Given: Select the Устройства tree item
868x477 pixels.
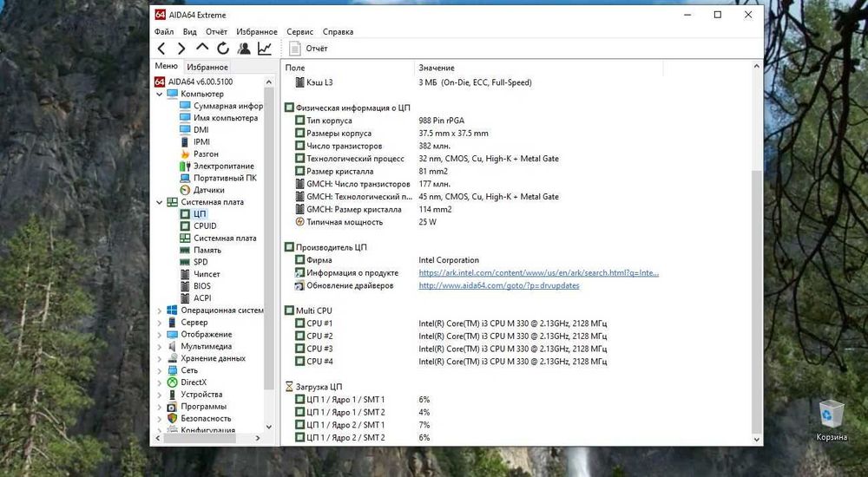Looking at the screenshot, I should click(x=201, y=395).
